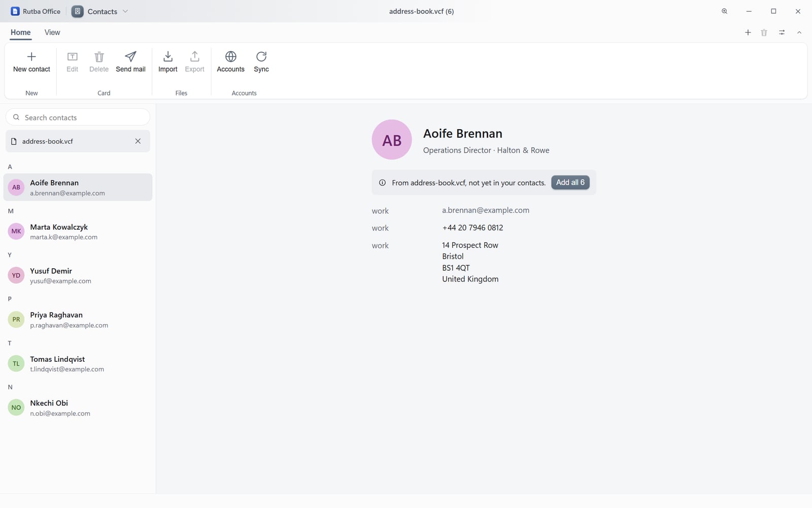812x508 pixels.
Task: Open the Contacts app dropdown
Action: [100, 11]
